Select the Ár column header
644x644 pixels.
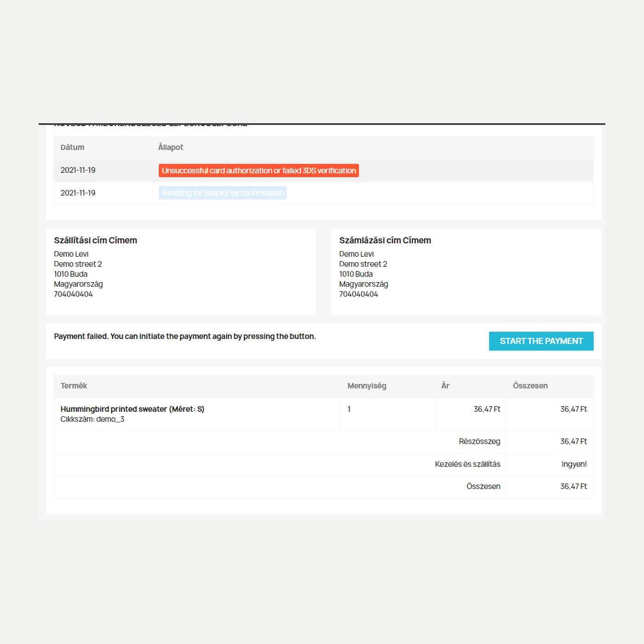point(445,385)
